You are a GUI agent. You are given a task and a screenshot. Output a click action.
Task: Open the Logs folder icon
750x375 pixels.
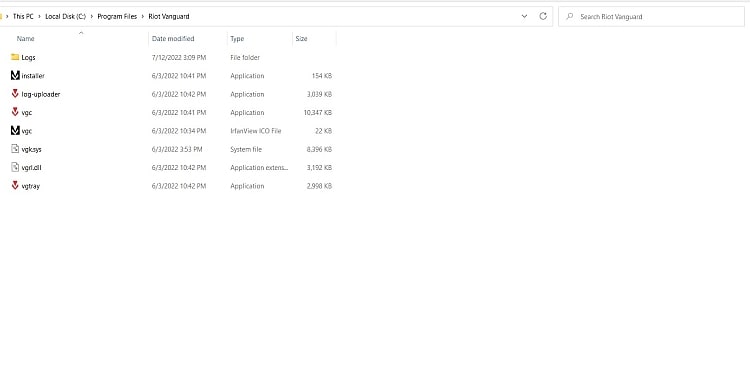click(x=15, y=57)
